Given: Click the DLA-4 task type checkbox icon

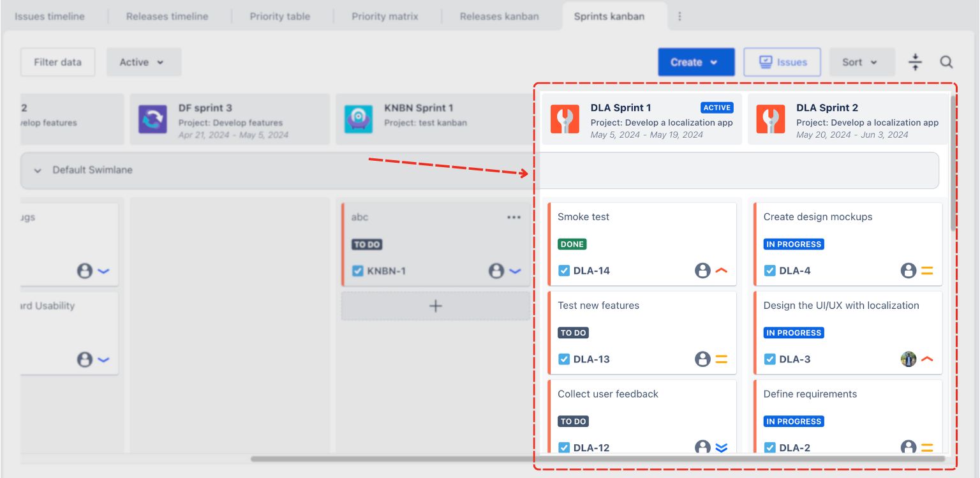Looking at the screenshot, I should pyautogui.click(x=770, y=271).
